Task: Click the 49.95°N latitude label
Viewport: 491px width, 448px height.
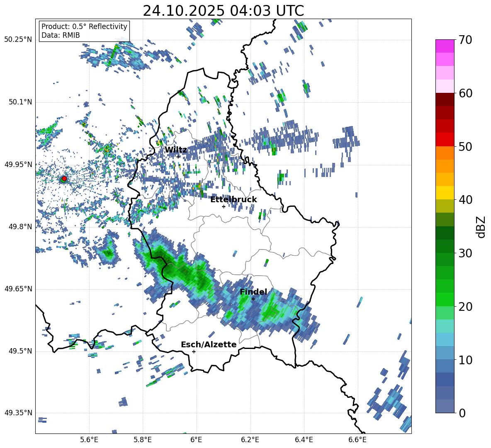Action: (18, 164)
